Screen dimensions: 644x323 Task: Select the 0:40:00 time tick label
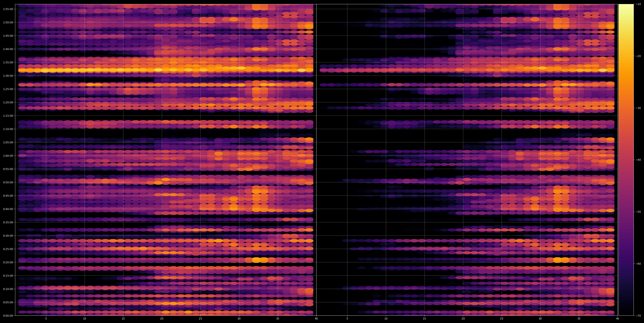coord(8,209)
